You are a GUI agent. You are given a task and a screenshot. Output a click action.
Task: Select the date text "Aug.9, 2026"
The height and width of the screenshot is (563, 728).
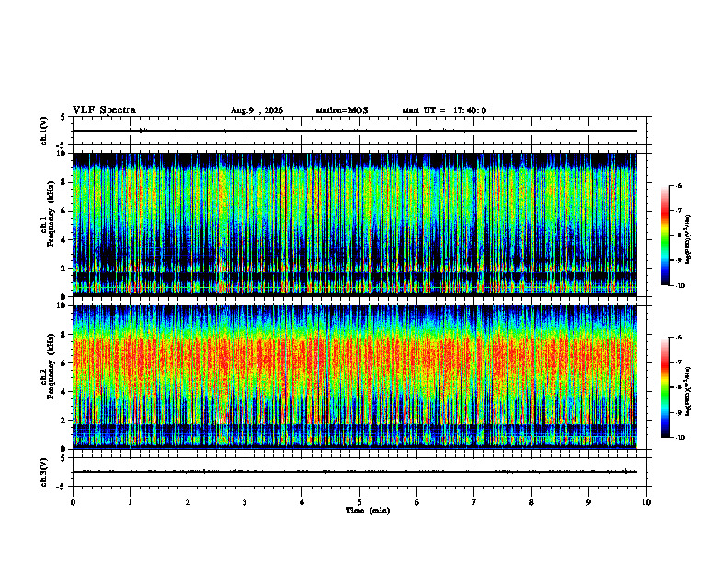(x=256, y=110)
